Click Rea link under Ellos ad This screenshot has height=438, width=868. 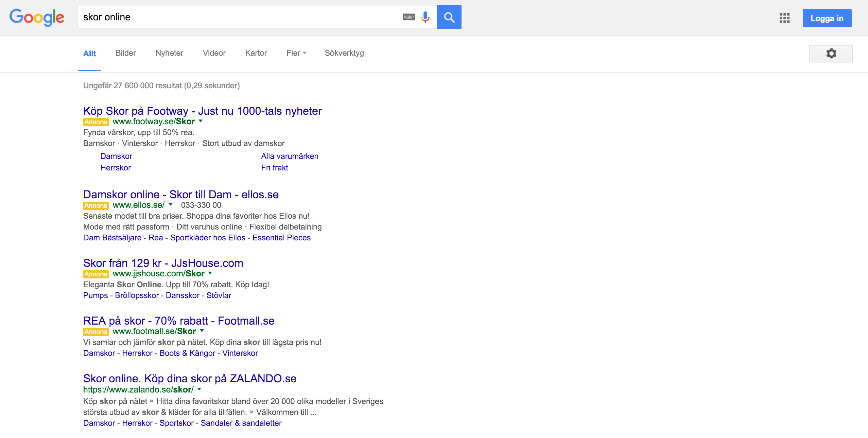tap(156, 238)
